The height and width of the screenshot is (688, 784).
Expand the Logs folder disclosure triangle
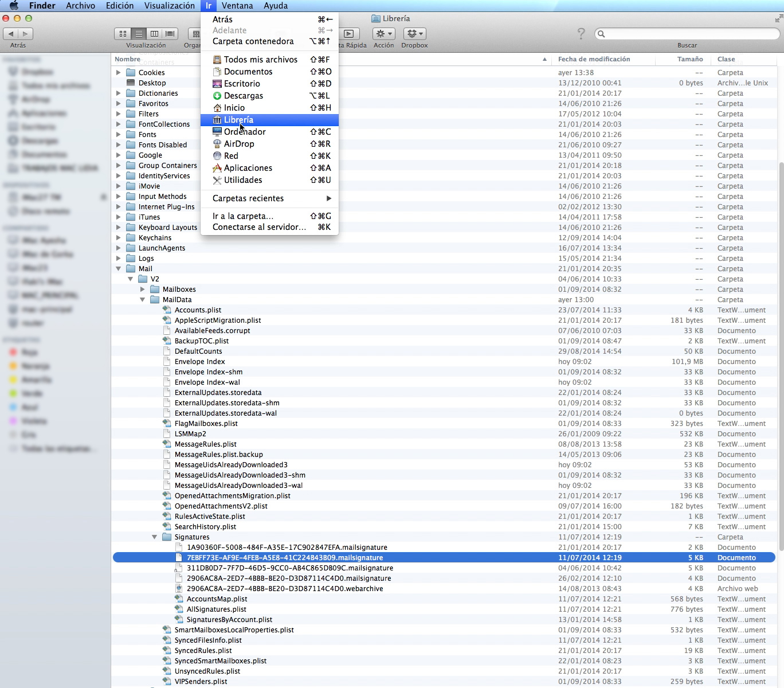pos(119,259)
